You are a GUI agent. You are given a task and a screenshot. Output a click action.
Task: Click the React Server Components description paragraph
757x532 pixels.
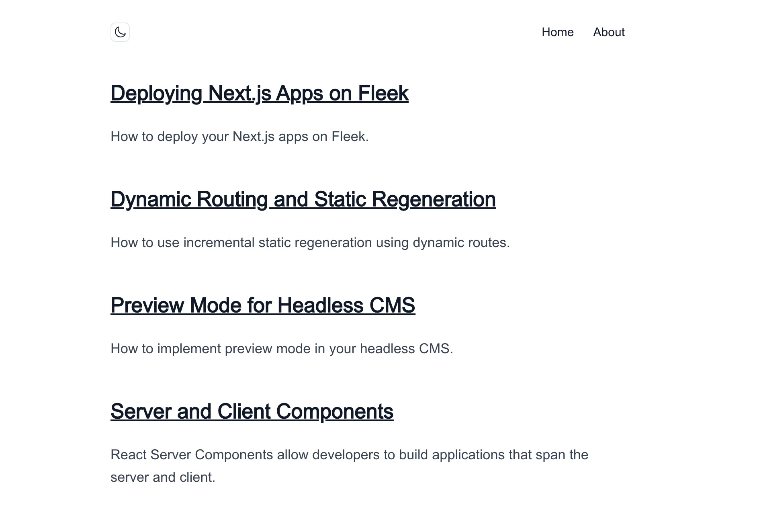coord(349,455)
